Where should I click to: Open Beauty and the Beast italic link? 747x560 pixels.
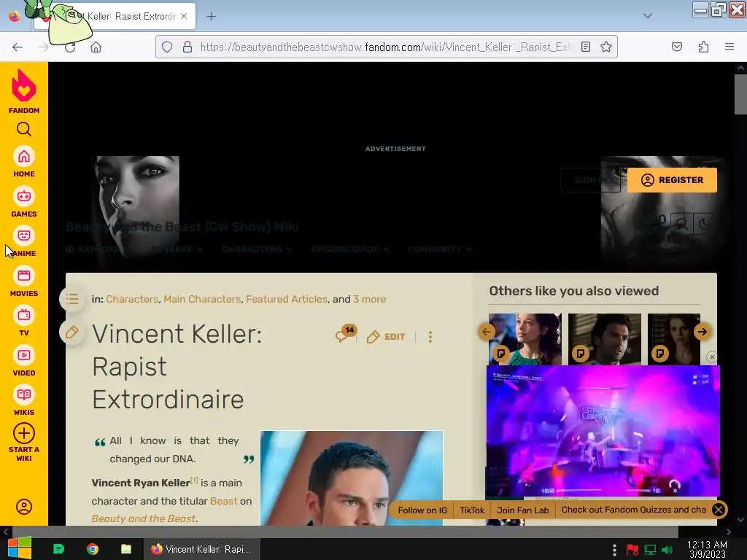pyautogui.click(x=144, y=518)
